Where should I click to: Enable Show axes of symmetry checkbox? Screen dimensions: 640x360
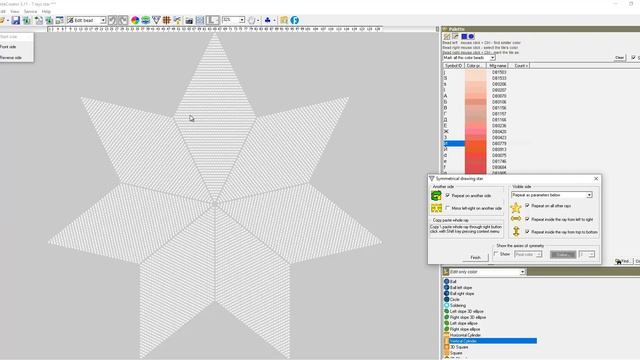point(496,254)
